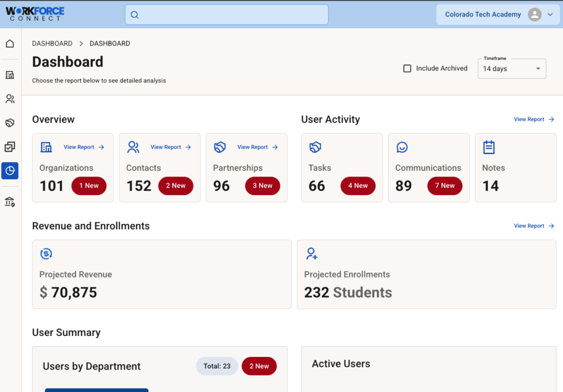Screen dimensions: 563x392
Task: Open tasks checklist icon in sidebar
Action: pos(10,147)
